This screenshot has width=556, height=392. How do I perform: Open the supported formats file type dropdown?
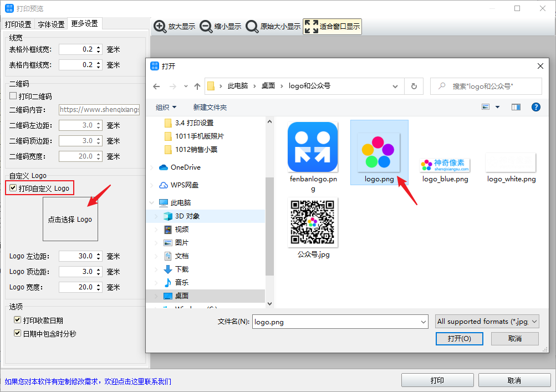[487, 322]
